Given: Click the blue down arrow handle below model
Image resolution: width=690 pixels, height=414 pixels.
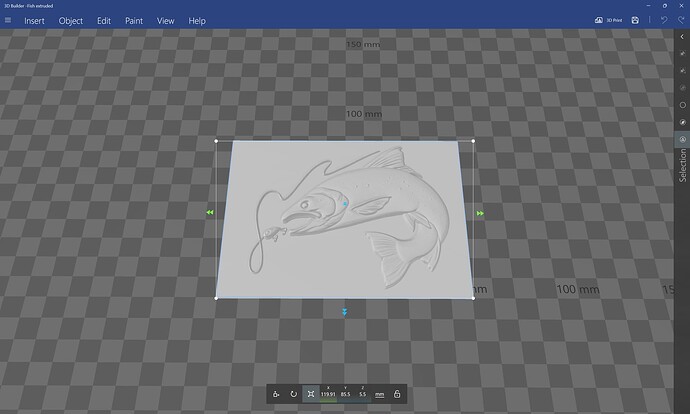Looking at the screenshot, I should [x=345, y=312].
